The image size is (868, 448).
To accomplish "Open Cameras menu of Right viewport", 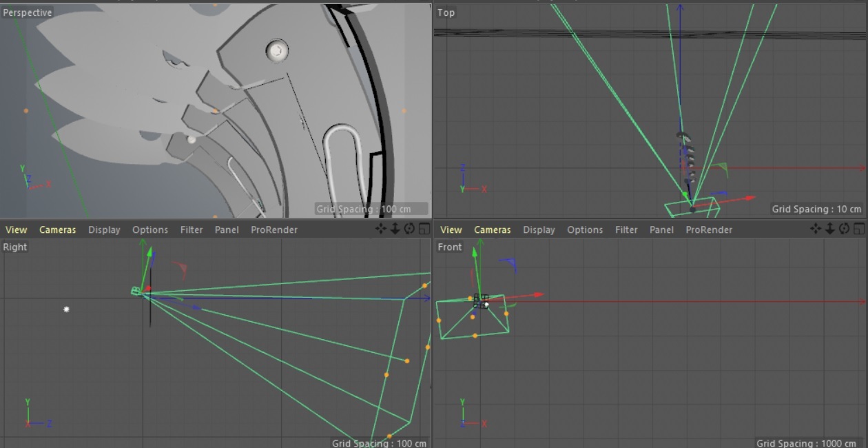I will tap(58, 230).
